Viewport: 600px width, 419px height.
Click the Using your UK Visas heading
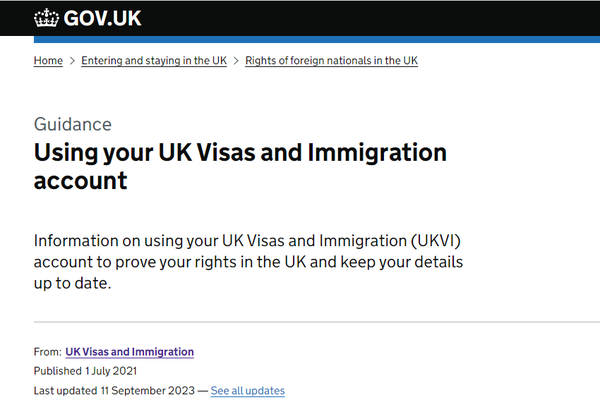click(240, 166)
